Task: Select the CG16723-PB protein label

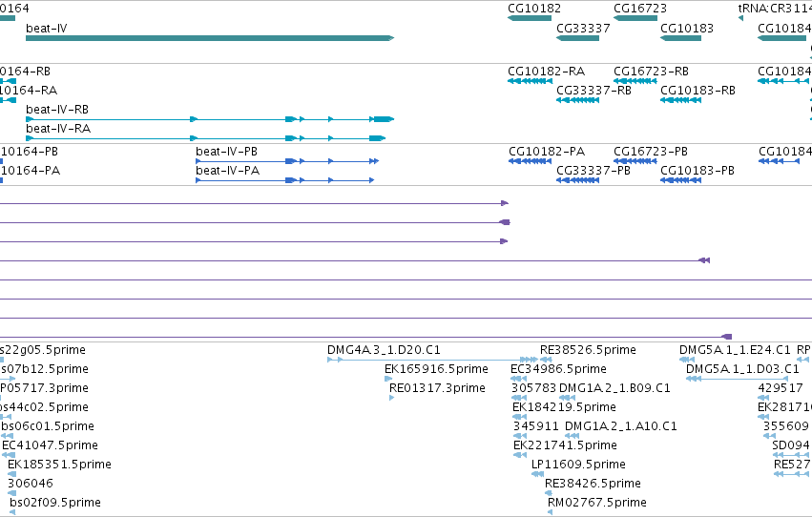Action: coord(651,152)
